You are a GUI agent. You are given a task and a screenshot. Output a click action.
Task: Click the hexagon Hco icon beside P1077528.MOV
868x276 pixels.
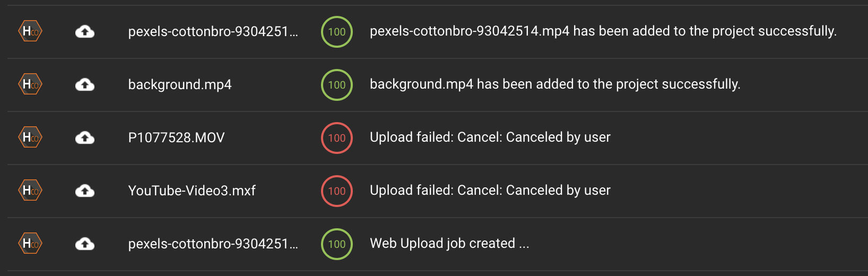tap(30, 137)
